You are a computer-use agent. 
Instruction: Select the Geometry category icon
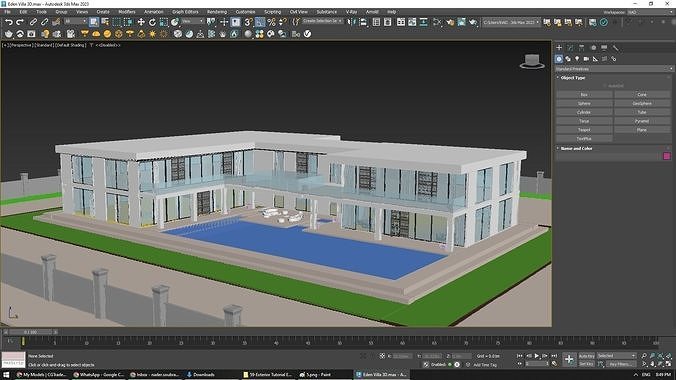point(559,59)
